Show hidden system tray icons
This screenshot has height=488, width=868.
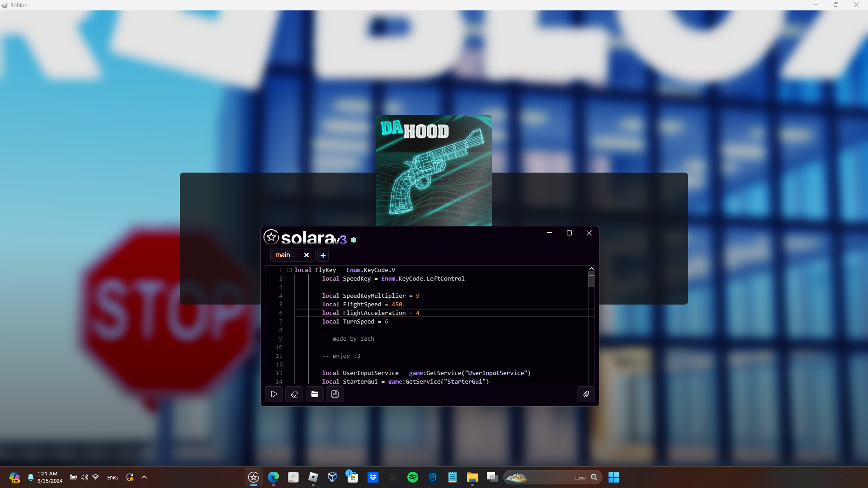pos(144,477)
